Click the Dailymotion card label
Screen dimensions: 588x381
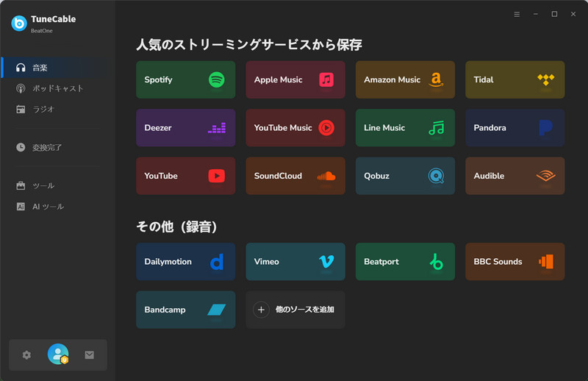coord(168,262)
